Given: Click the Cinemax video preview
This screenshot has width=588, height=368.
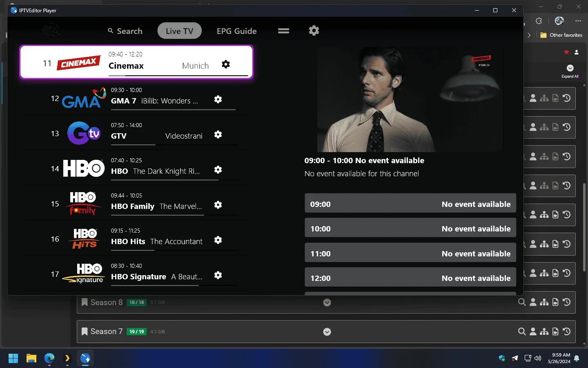Looking at the screenshot, I should click(410, 99).
